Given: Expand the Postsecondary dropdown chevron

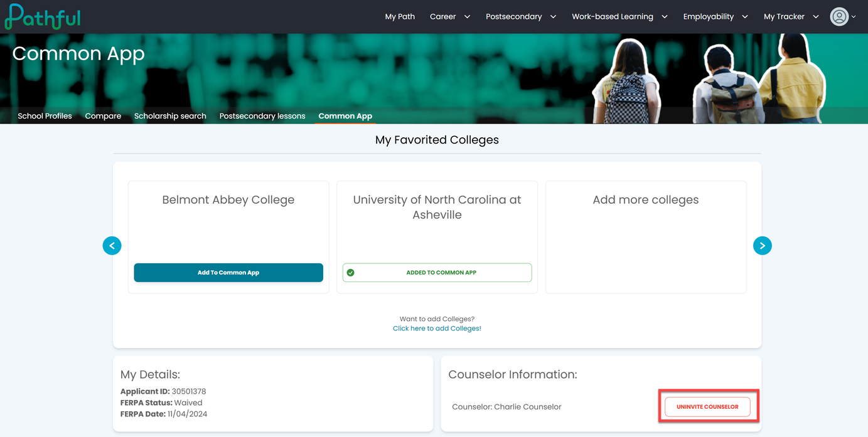Looking at the screenshot, I should pyautogui.click(x=553, y=17).
